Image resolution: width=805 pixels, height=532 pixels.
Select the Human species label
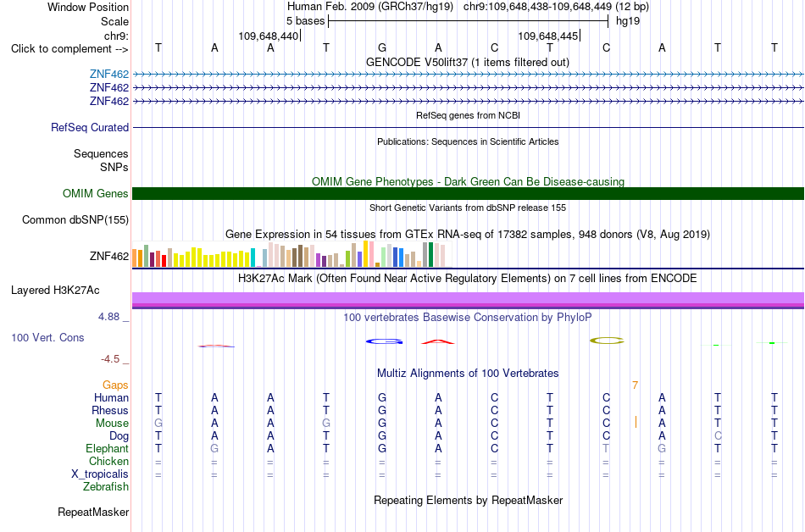(x=111, y=397)
